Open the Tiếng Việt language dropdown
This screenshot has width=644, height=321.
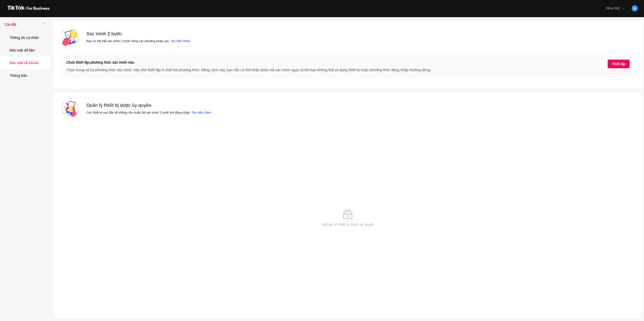(x=614, y=8)
